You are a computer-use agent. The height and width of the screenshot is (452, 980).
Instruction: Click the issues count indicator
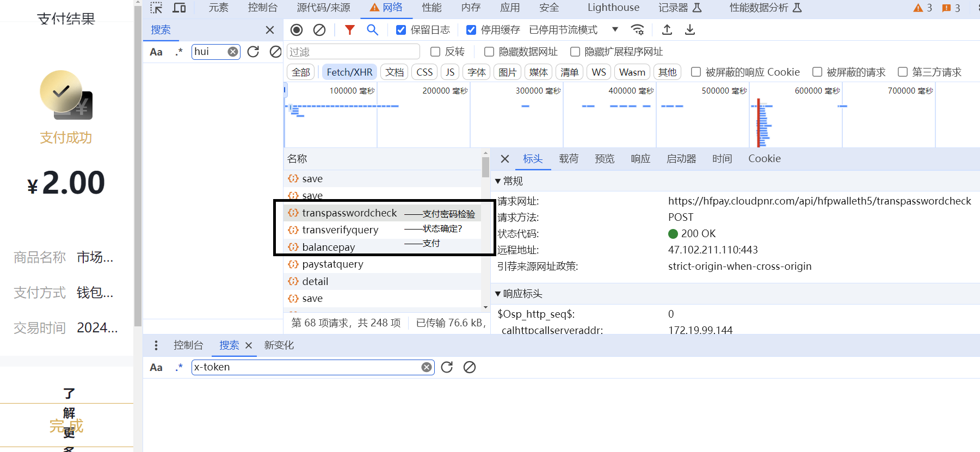click(951, 8)
